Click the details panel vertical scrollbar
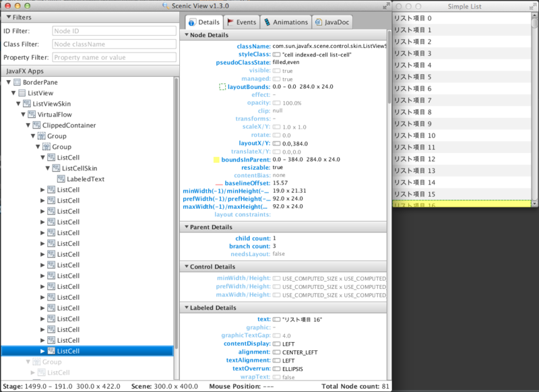The width and height of the screenshot is (539, 392). click(389, 67)
